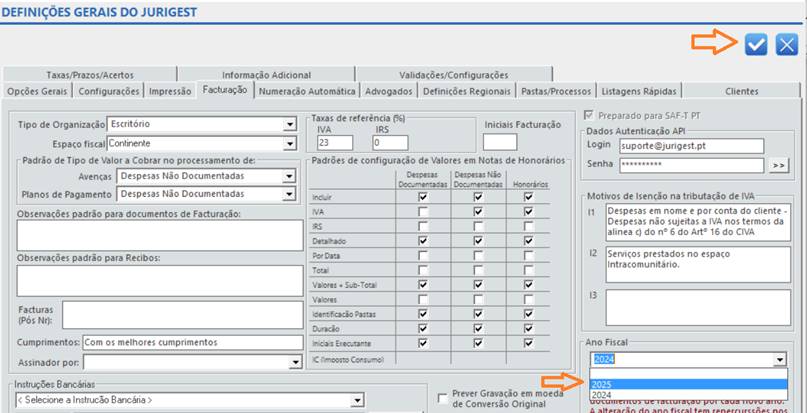This screenshot has height=413, width=807.
Task: Open Definições Regionais tab
Action: [x=466, y=91]
